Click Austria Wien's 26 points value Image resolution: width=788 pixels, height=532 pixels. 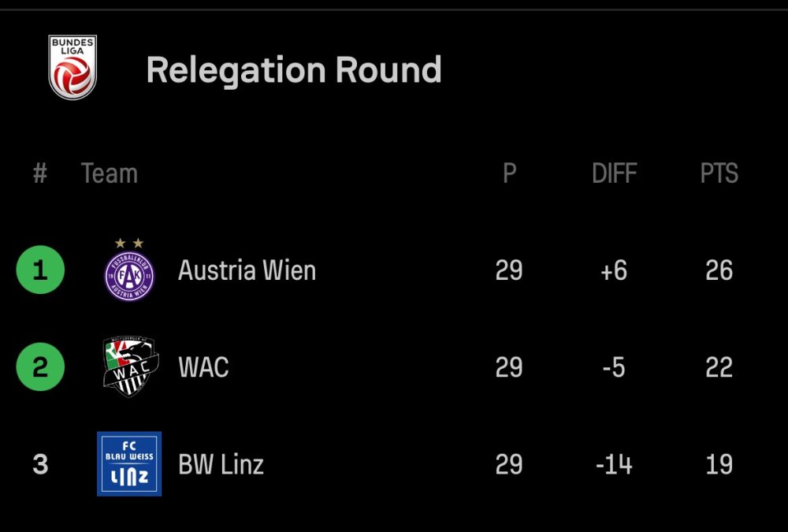[x=719, y=270]
